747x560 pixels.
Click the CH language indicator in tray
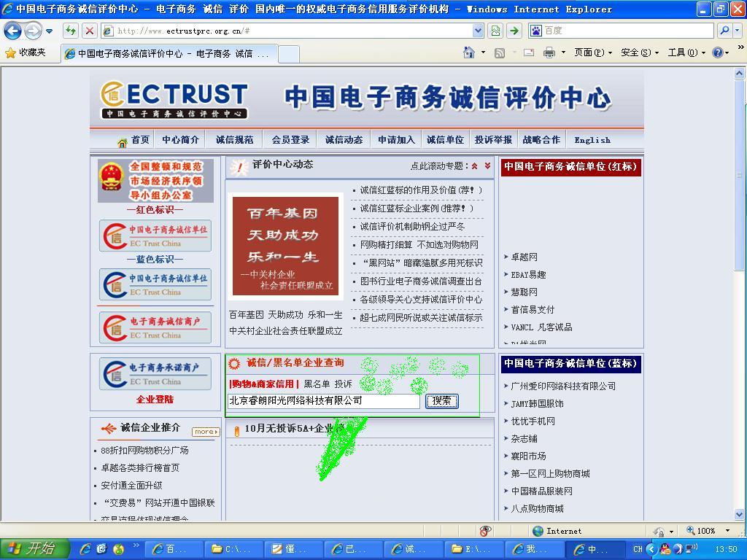click(x=638, y=549)
